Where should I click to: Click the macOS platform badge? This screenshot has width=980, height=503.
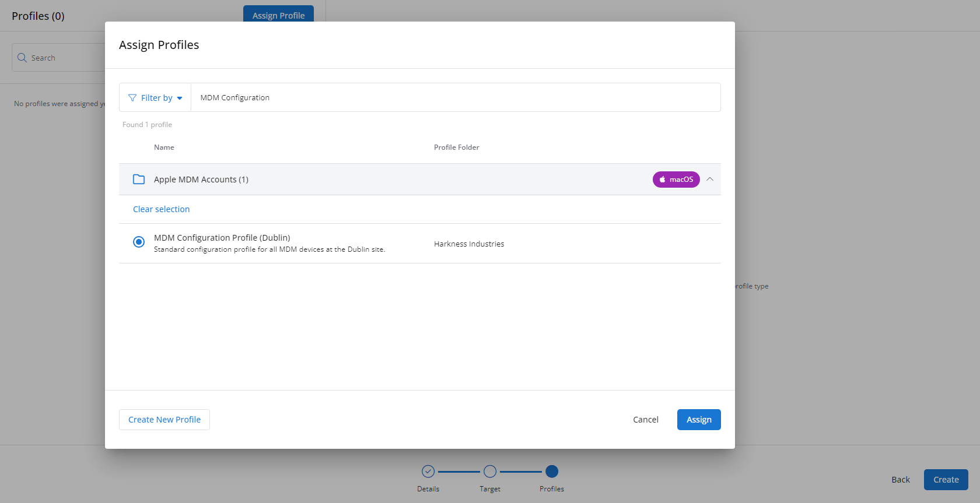click(x=676, y=180)
